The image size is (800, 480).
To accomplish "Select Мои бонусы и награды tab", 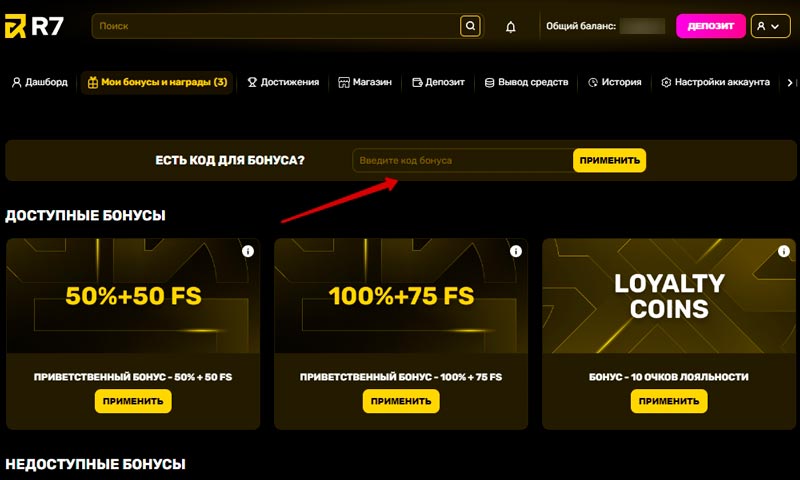I will coord(157,82).
